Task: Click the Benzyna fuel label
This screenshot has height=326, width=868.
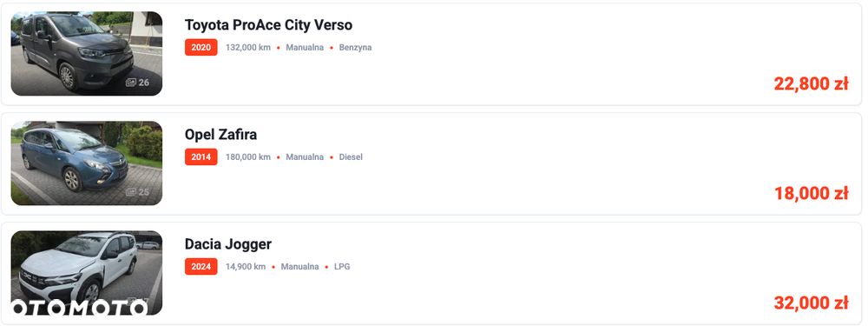Action: point(355,48)
